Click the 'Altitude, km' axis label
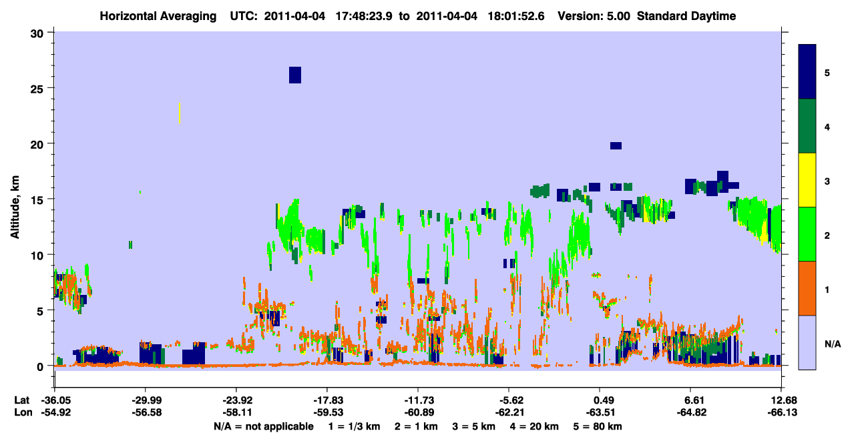This screenshot has height=445, width=868. click(15, 207)
